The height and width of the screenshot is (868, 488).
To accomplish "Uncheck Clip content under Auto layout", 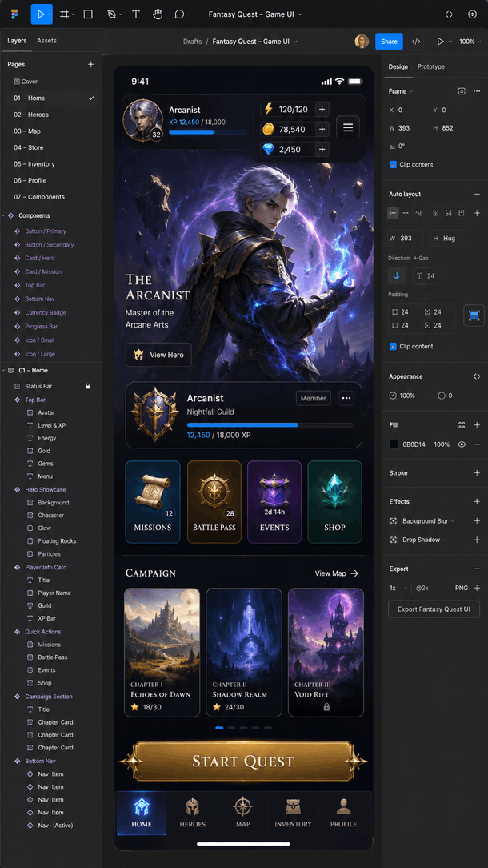I will point(393,347).
